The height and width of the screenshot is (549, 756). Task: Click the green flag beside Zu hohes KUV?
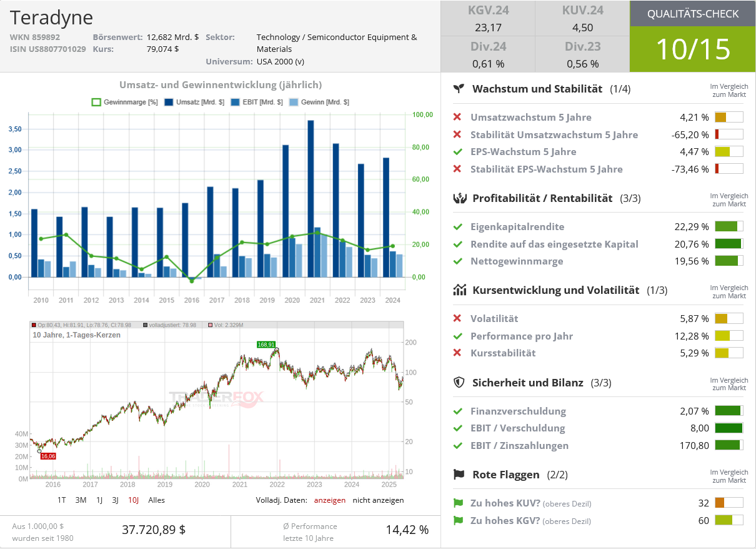tap(458, 503)
